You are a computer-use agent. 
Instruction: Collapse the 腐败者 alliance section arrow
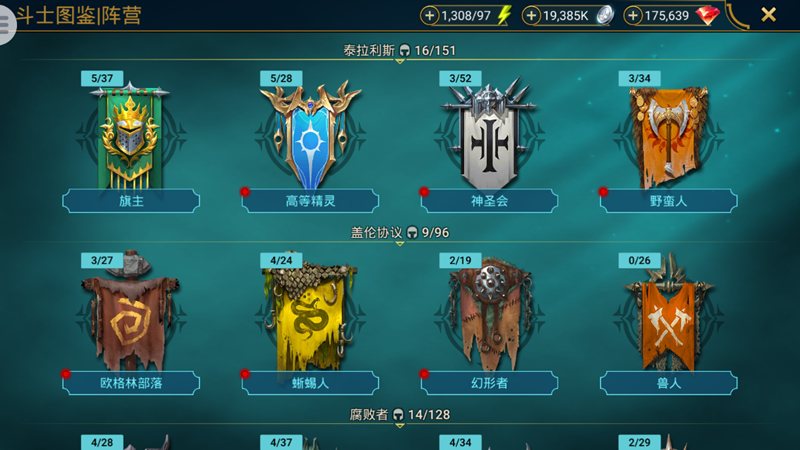click(400, 426)
